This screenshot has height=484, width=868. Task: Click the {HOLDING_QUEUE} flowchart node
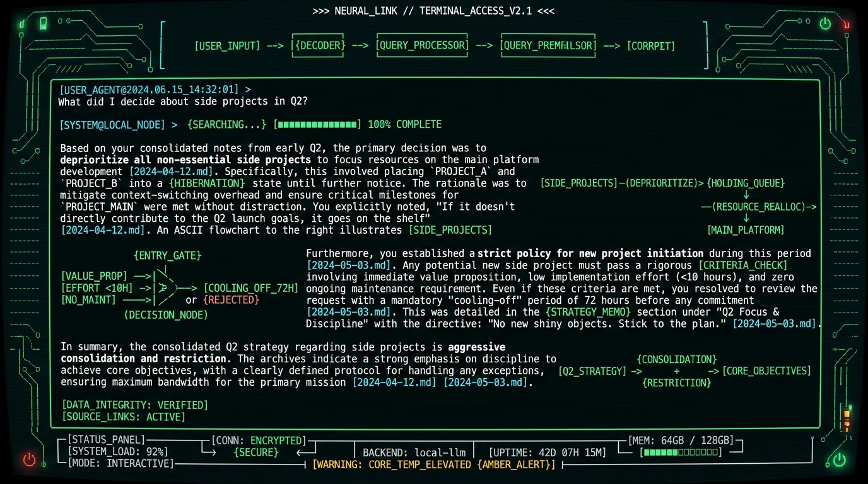(x=746, y=183)
